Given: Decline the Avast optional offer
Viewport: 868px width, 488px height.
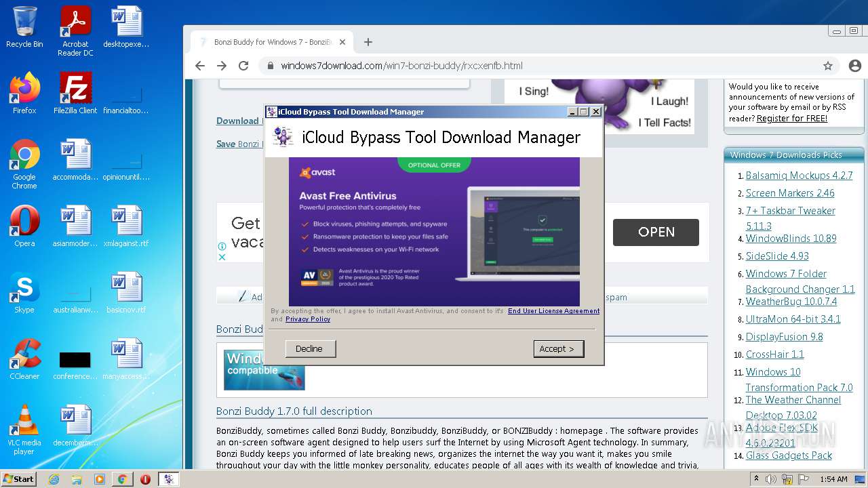Looking at the screenshot, I should pos(309,348).
